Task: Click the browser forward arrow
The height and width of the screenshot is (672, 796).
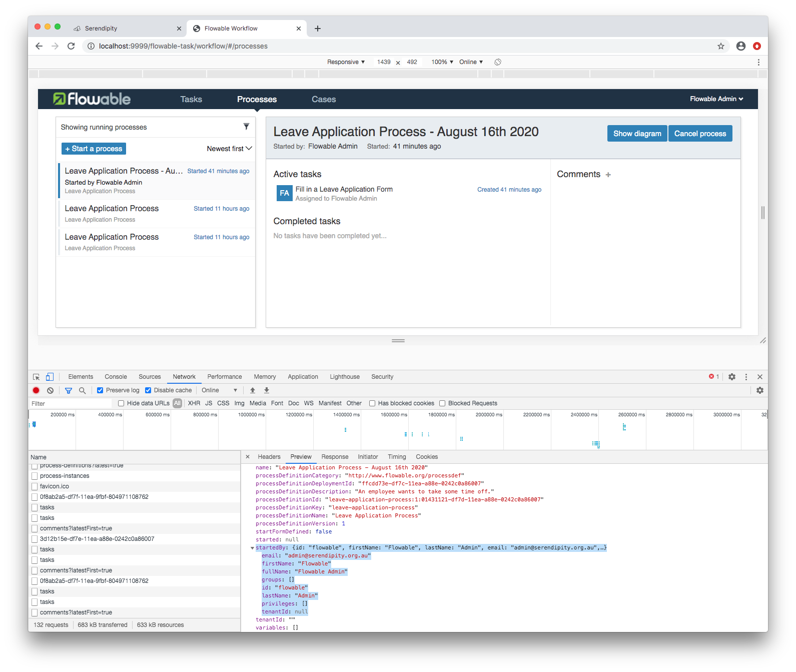Action: tap(55, 46)
